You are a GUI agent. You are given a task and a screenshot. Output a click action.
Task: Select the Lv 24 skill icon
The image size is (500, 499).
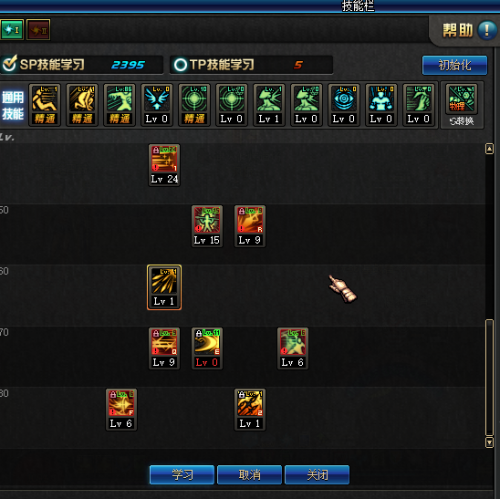[164, 165]
